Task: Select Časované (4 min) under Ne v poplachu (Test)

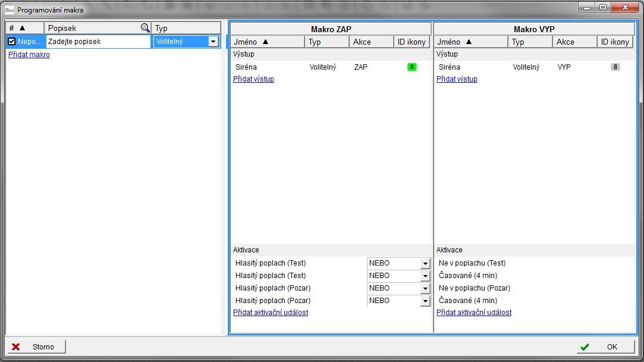Action: (468, 276)
